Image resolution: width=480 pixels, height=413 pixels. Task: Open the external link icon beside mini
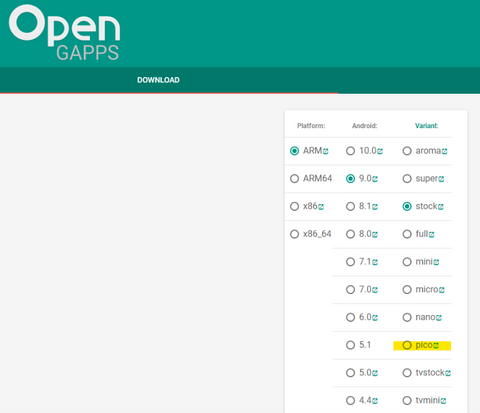[x=436, y=262]
